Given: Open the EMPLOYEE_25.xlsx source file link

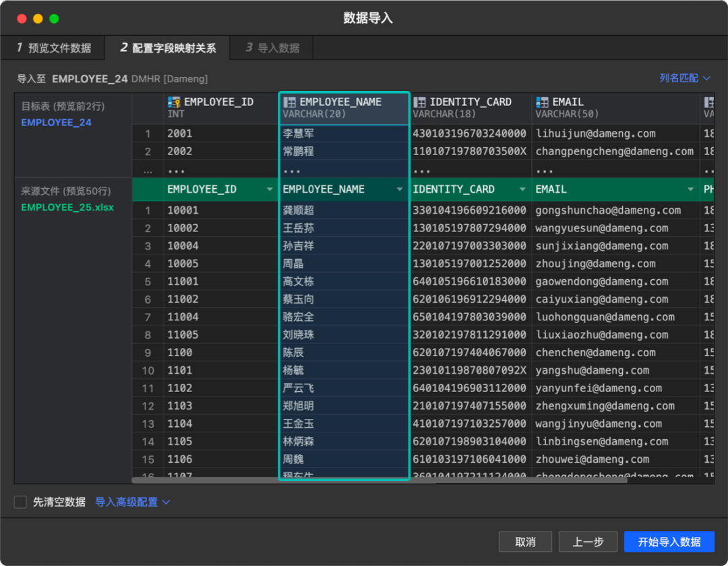Looking at the screenshot, I should 67,207.
